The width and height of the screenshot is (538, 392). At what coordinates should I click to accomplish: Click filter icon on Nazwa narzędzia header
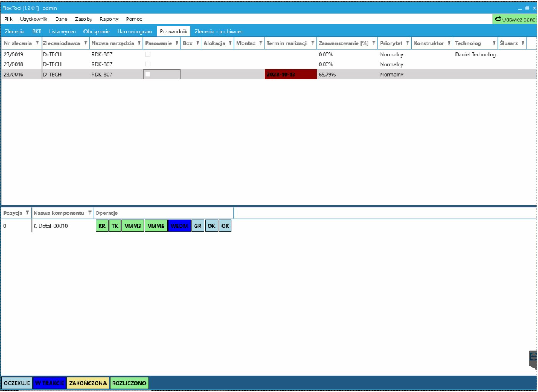click(x=138, y=43)
